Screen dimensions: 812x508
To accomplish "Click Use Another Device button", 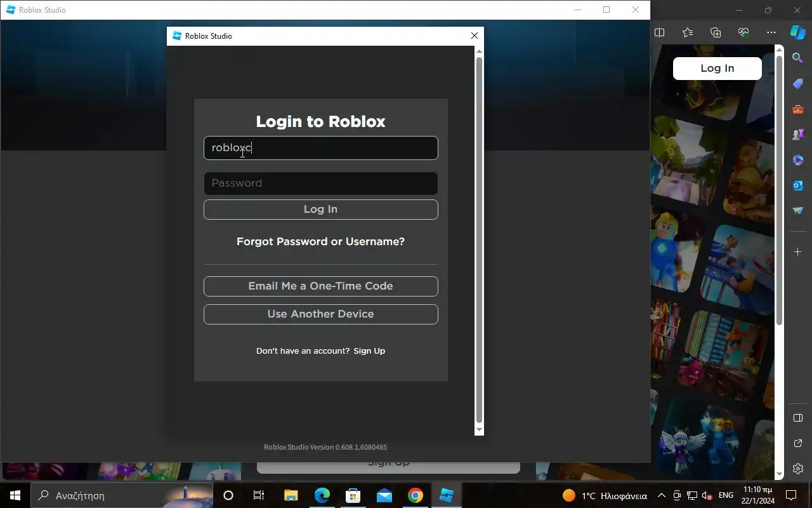I will pyautogui.click(x=320, y=314).
